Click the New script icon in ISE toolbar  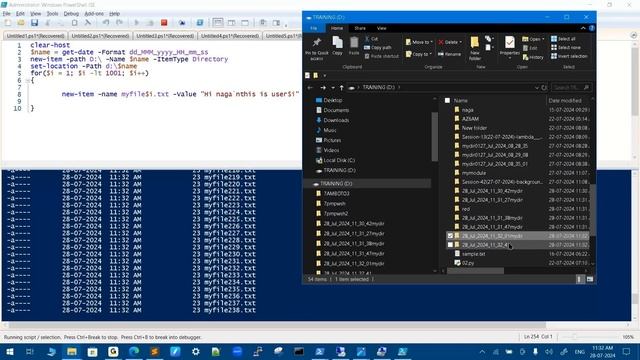(7, 23)
